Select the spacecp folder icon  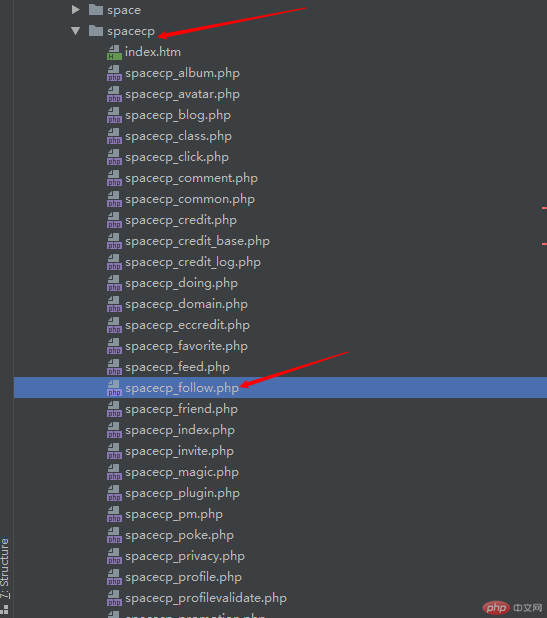click(x=96, y=31)
